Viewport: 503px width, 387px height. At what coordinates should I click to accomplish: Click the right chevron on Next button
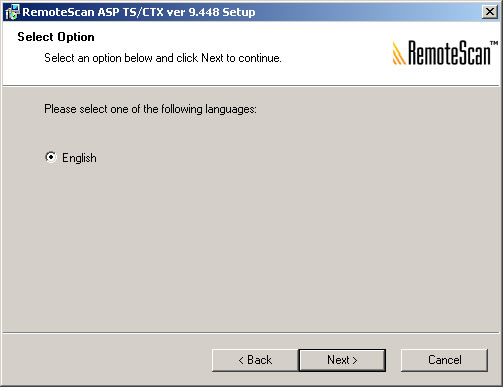point(355,360)
